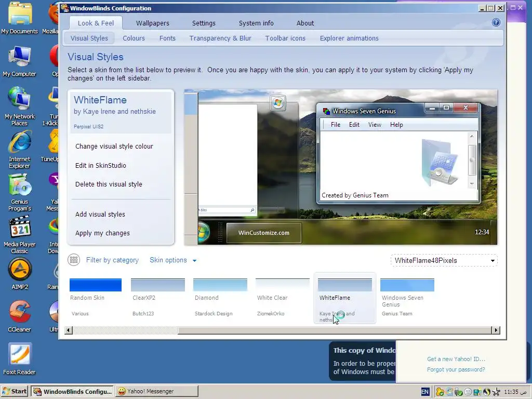This screenshot has width=532, height=399.
Task: Switch to the Look & Feel tab
Action: click(96, 23)
